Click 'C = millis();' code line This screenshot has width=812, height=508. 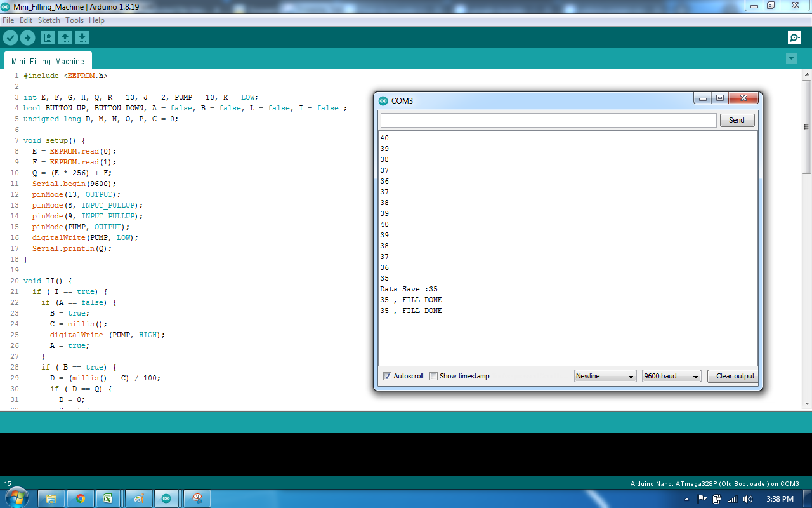(x=79, y=324)
